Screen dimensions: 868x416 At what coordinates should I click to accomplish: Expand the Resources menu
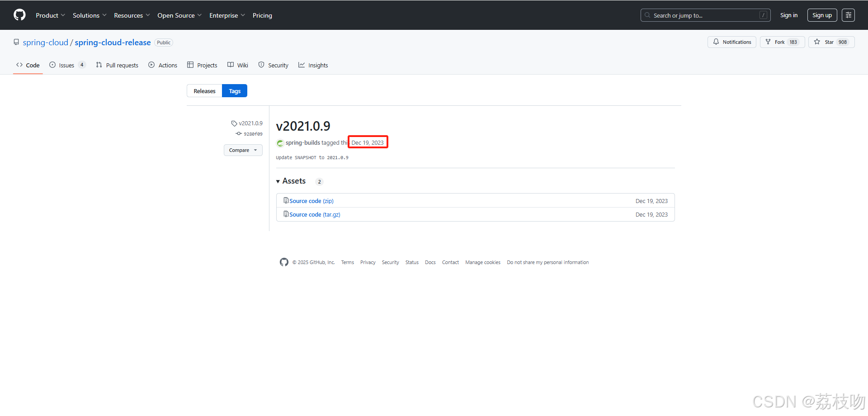132,15
